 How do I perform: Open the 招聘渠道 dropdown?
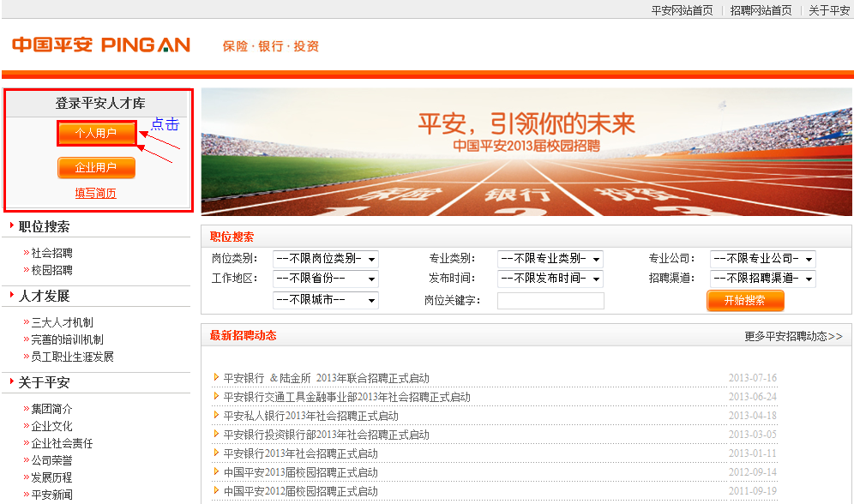pyautogui.click(x=762, y=279)
